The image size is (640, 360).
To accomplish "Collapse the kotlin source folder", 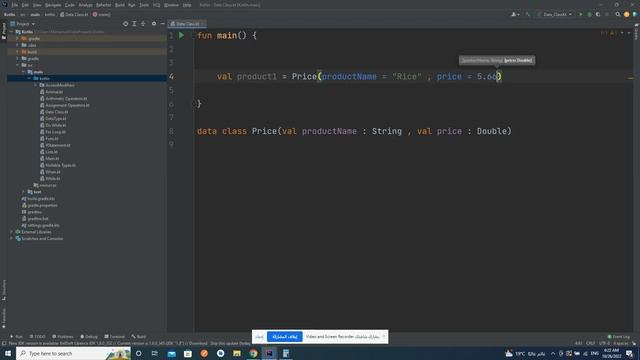I will tap(29, 78).
